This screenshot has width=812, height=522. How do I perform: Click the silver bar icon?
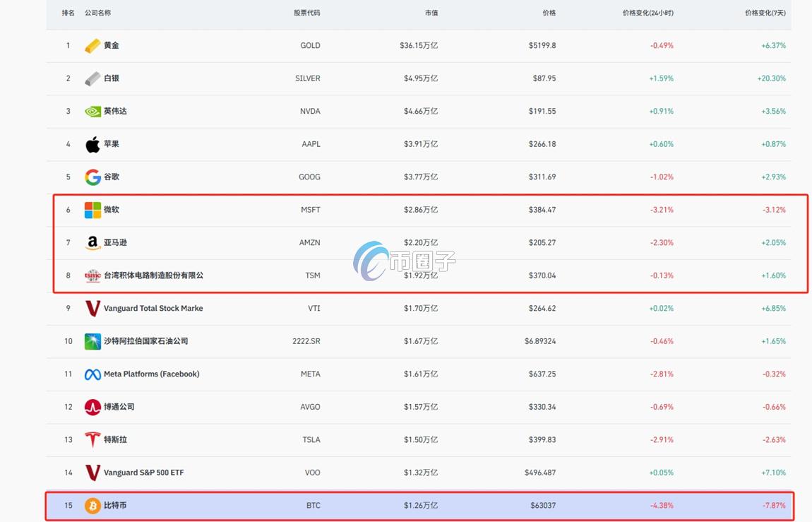coord(92,78)
